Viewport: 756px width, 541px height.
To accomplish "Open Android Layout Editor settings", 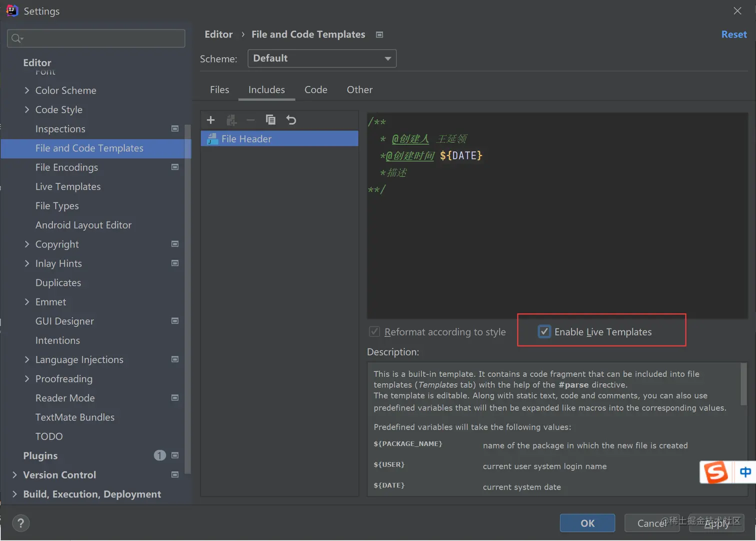I will [x=83, y=225].
